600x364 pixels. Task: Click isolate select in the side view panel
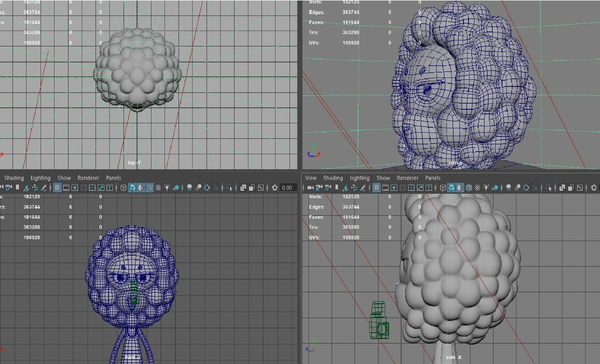pyautogui.click(x=548, y=188)
